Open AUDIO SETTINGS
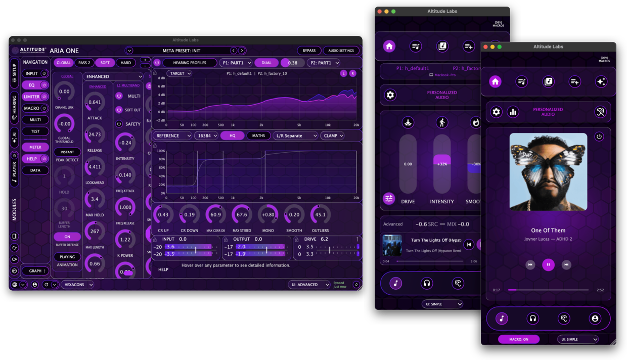This screenshot has height=364, width=627. (x=341, y=51)
